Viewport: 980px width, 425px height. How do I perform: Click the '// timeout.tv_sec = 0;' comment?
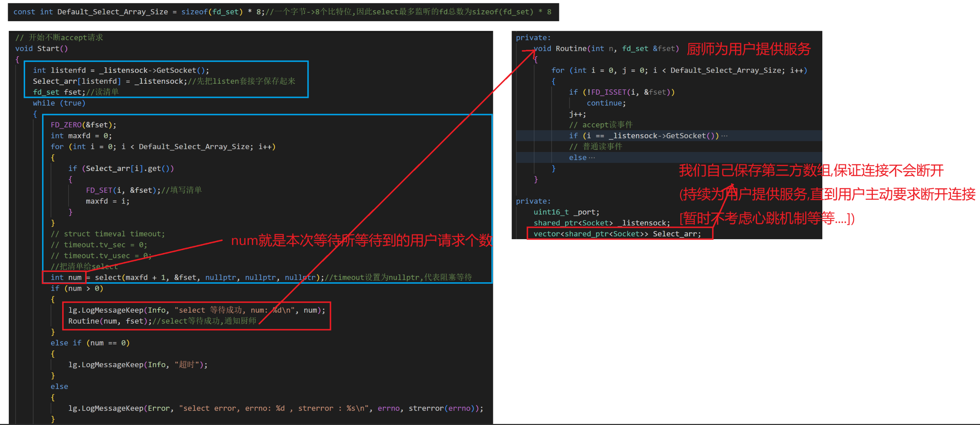(x=99, y=245)
